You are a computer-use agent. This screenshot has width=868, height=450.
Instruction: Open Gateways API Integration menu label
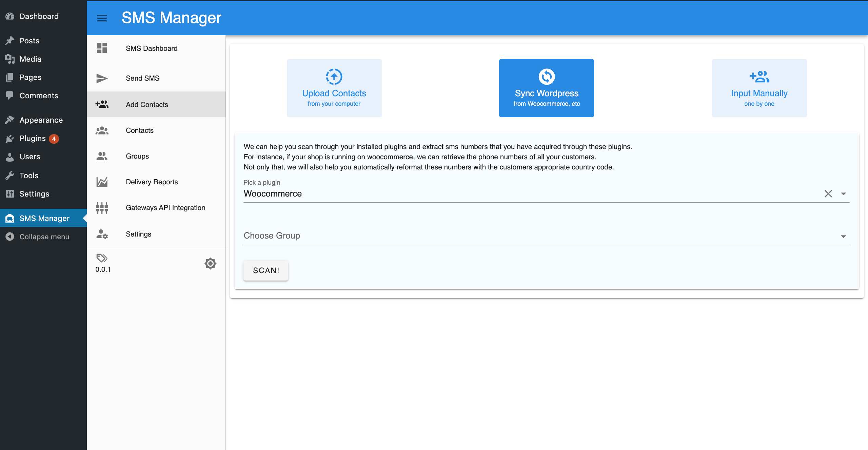pyautogui.click(x=165, y=208)
